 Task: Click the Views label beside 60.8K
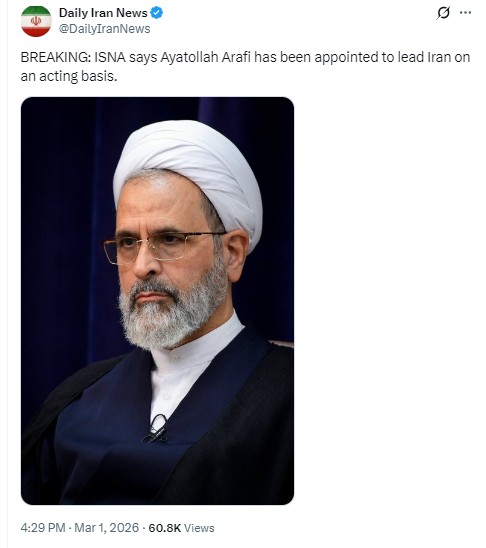[199, 528]
